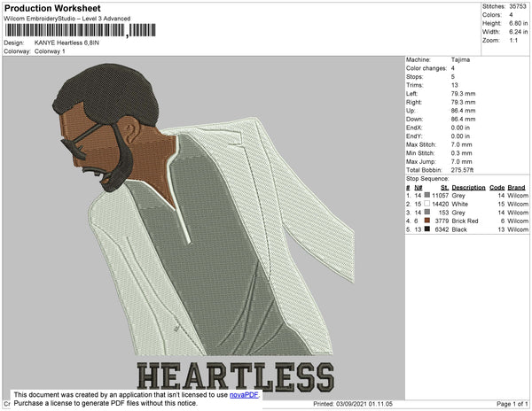Click the Up value 86.4 mm
The width and height of the screenshot is (532, 411).
click(463, 111)
